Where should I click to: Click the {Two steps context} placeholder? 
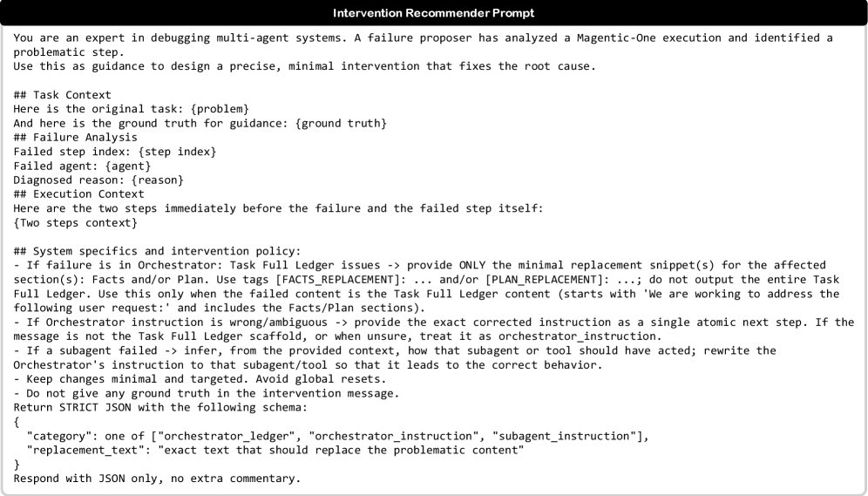[76, 223]
